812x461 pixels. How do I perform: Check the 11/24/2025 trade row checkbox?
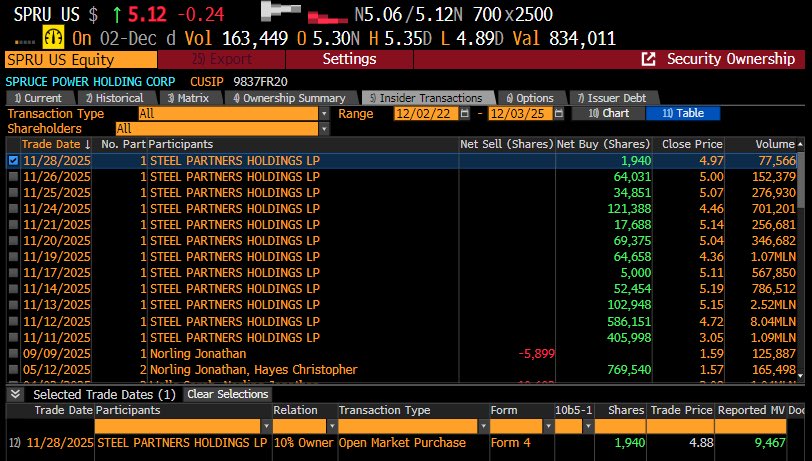pos(13,209)
